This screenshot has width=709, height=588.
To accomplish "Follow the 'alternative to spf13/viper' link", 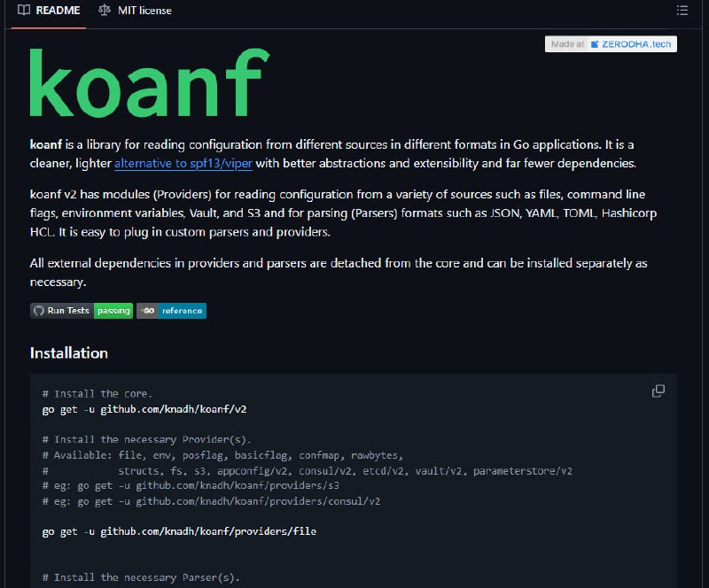I will (183, 163).
